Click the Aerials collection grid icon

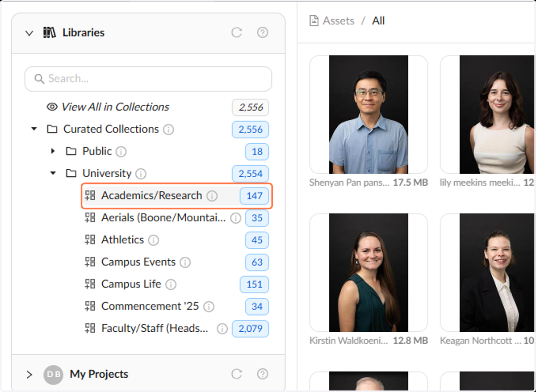pos(90,217)
